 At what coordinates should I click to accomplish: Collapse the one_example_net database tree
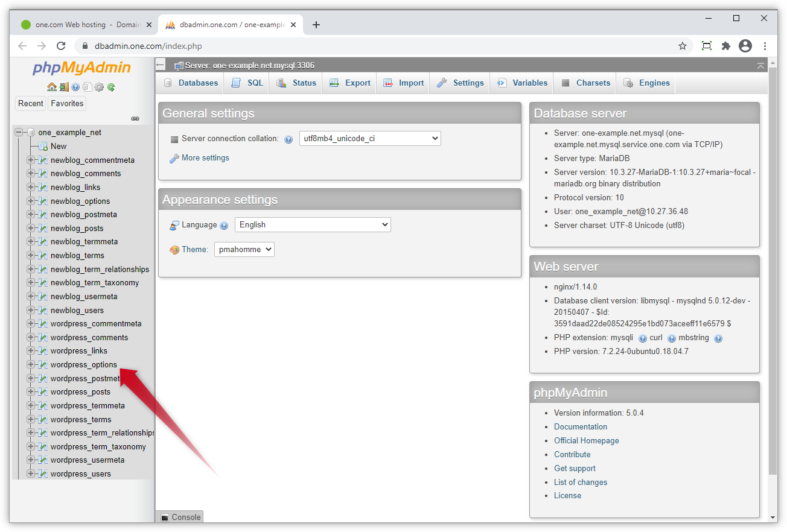click(x=18, y=132)
